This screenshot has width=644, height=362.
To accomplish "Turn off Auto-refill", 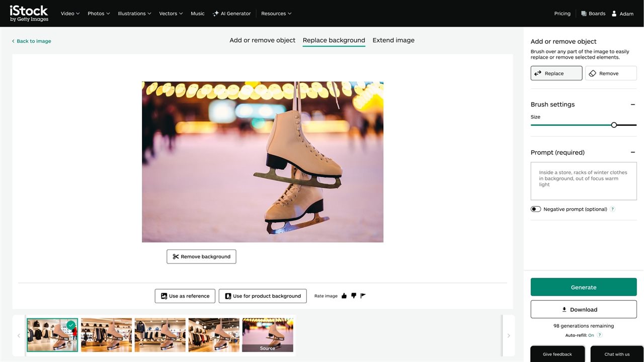I will (x=591, y=334).
